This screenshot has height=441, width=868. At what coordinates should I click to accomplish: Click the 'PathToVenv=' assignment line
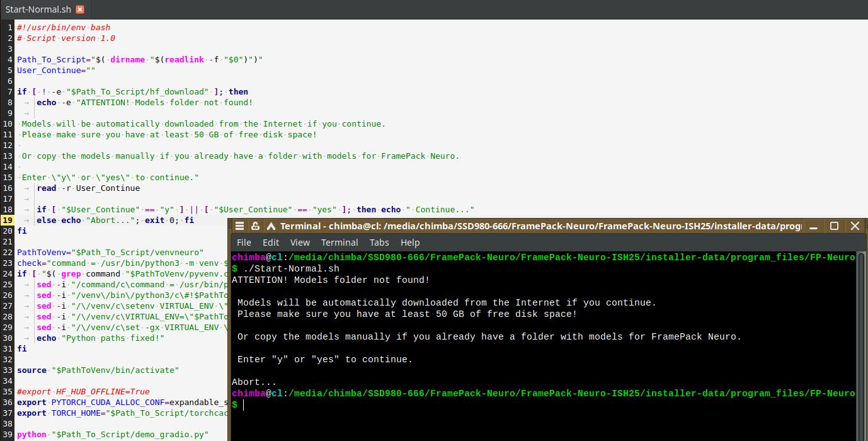(110, 253)
